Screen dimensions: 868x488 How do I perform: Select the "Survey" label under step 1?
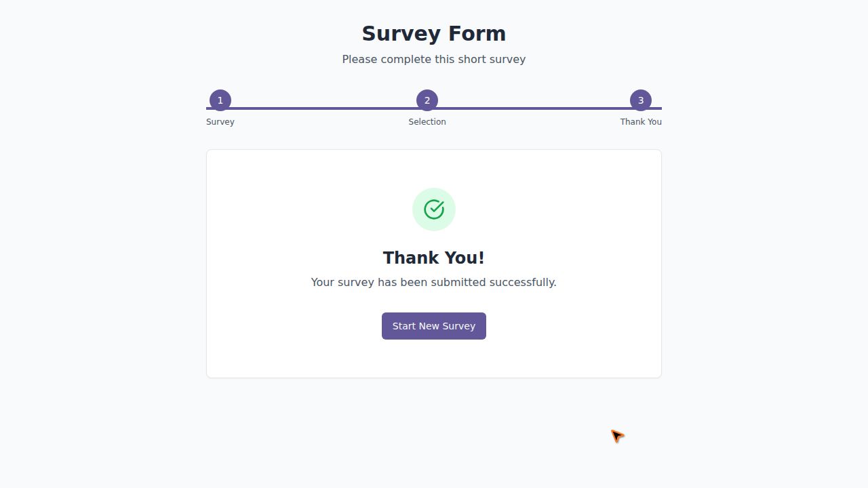tap(220, 122)
